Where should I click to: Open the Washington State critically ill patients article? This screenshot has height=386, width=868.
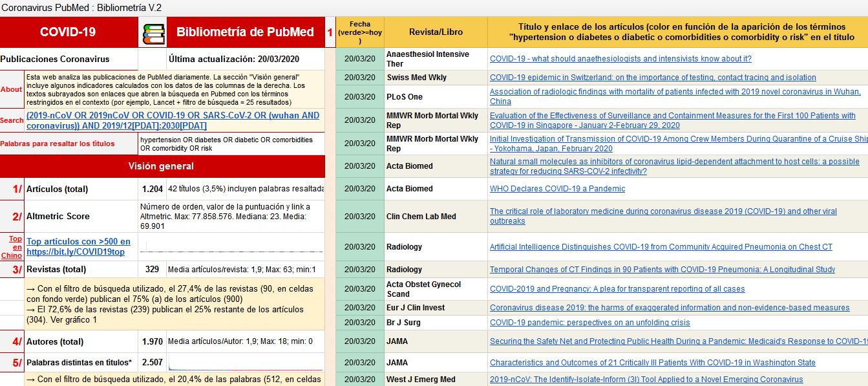click(652, 363)
